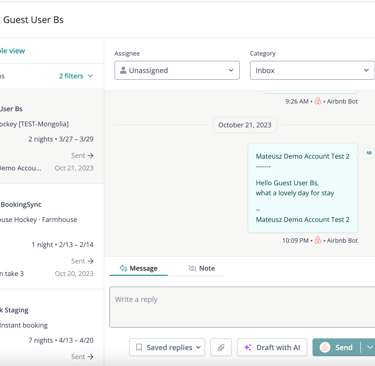Click the Draft with AI button
The image size is (375, 366).
(x=272, y=347)
